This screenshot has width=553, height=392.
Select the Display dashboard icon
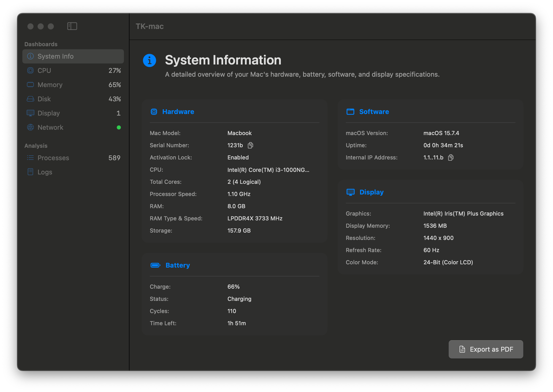click(30, 113)
